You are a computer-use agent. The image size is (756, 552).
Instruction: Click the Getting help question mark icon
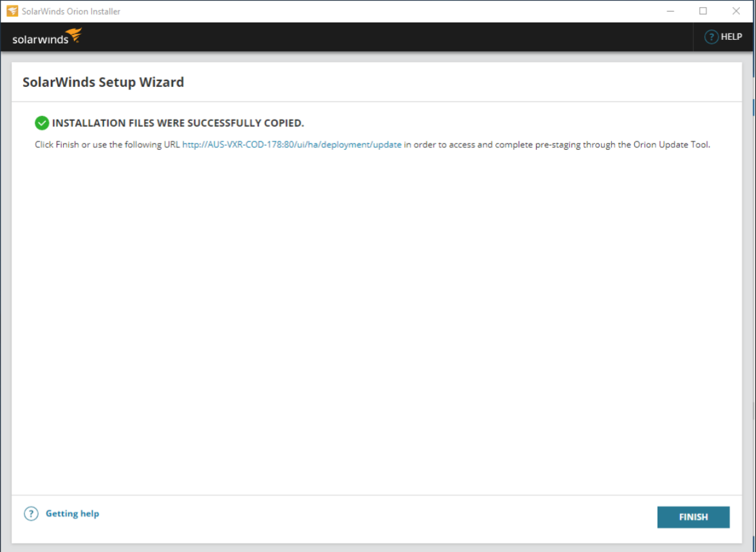[31, 514]
